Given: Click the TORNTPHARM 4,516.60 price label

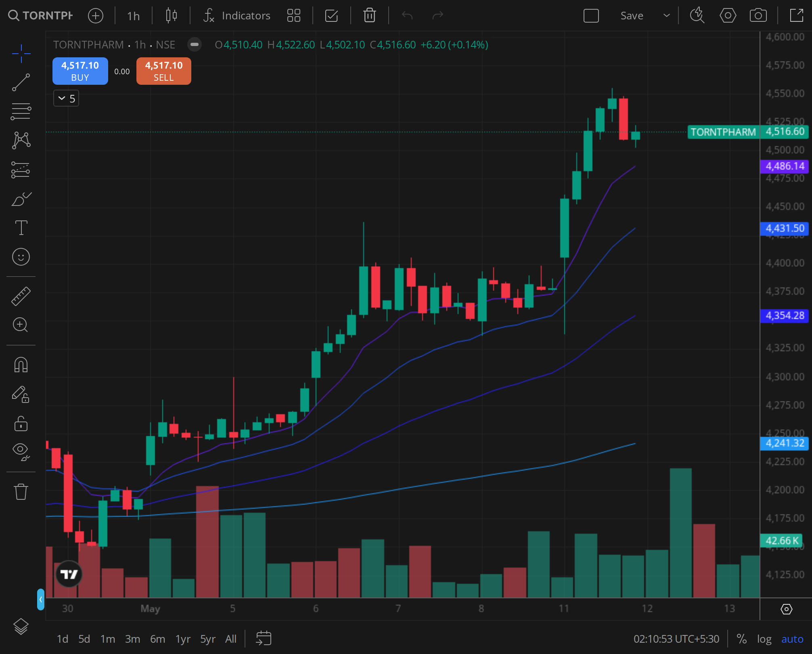Looking at the screenshot, I should point(748,132).
